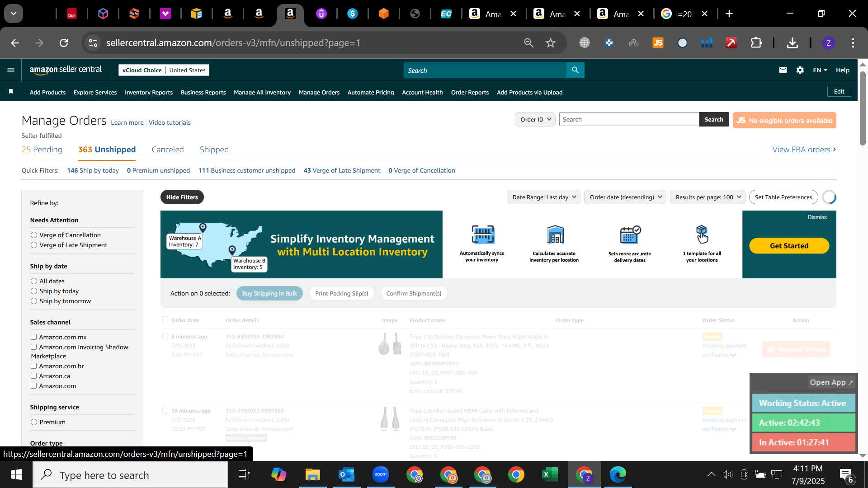The image size is (868, 488).
Task: Open the Date Range dropdown
Action: coord(544,197)
